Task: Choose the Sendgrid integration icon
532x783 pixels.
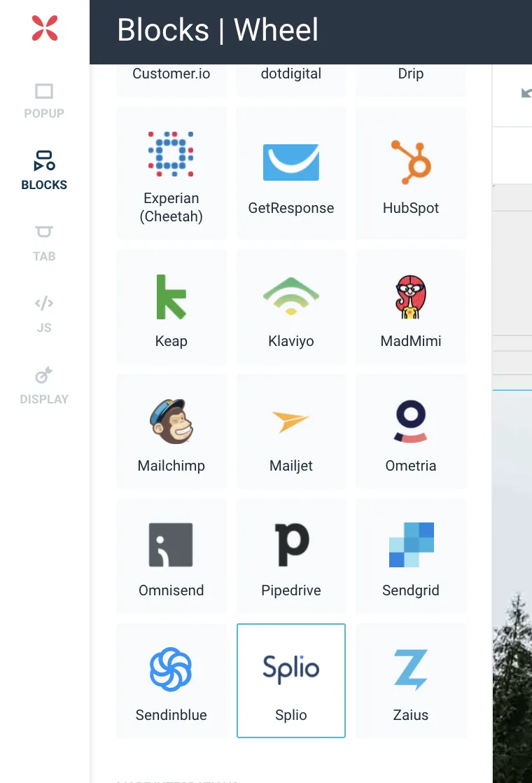Action: click(411, 545)
